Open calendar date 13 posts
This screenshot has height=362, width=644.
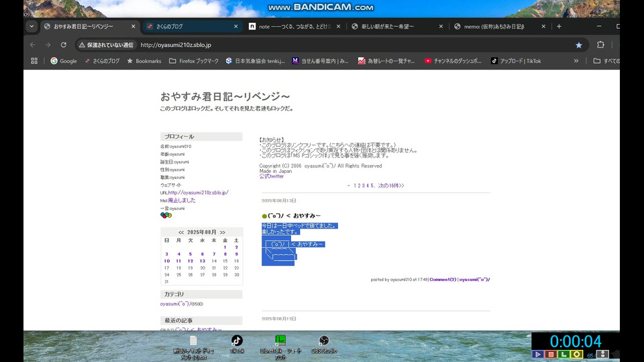[x=203, y=261]
